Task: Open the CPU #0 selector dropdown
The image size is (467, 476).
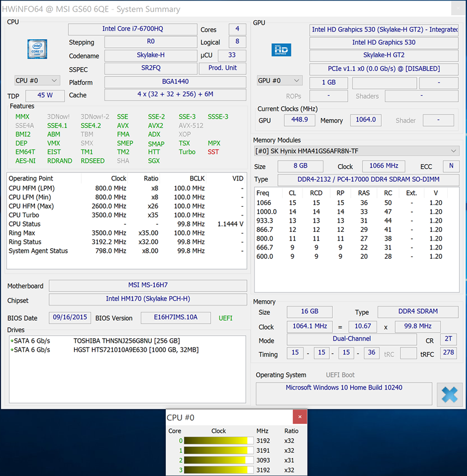Action: (37, 81)
